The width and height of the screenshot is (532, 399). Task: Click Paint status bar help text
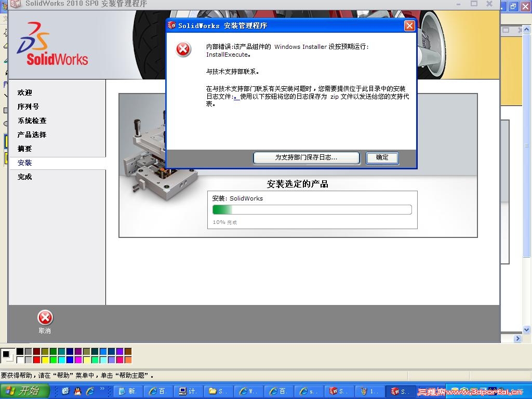[x=77, y=376]
